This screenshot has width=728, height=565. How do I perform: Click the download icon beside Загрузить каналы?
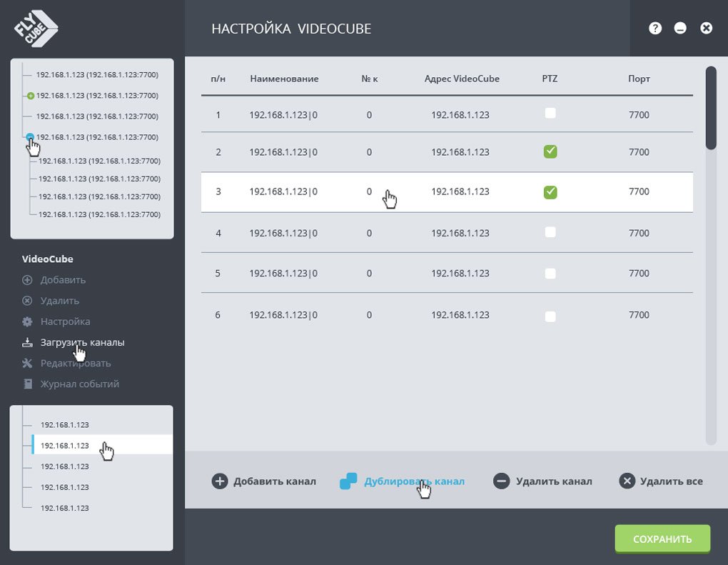(x=27, y=342)
